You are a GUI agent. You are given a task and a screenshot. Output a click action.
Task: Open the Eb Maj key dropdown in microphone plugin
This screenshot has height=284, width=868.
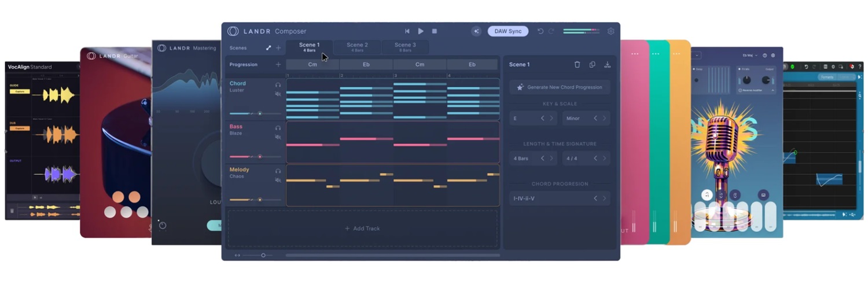[x=751, y=56]
